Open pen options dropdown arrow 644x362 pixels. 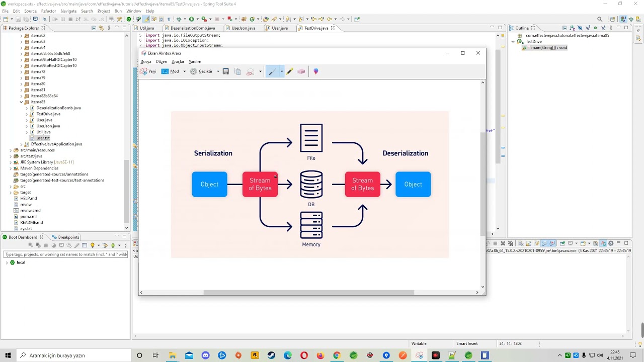click(282, 71)
